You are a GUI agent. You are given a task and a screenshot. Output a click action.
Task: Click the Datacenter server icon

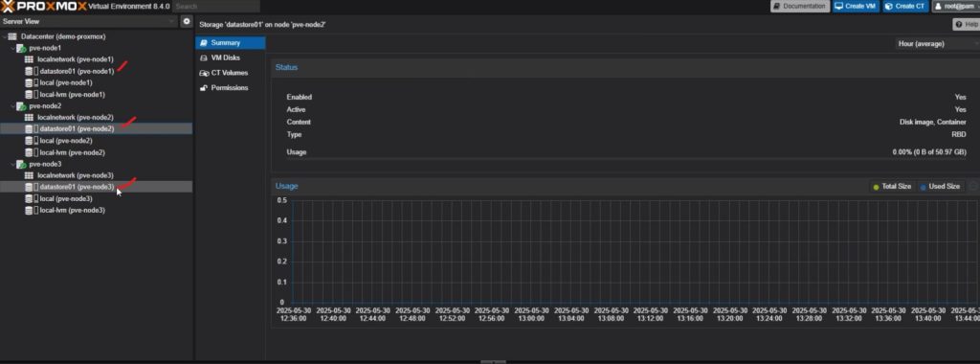pyautogui.click(x=12, y=36)
